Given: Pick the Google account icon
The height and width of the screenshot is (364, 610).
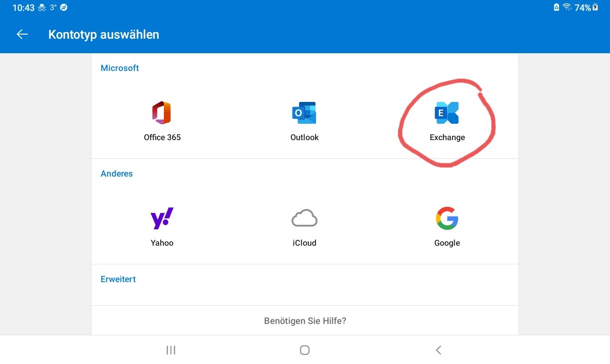Looking at the screenshot, I should [x=447, y=218].
